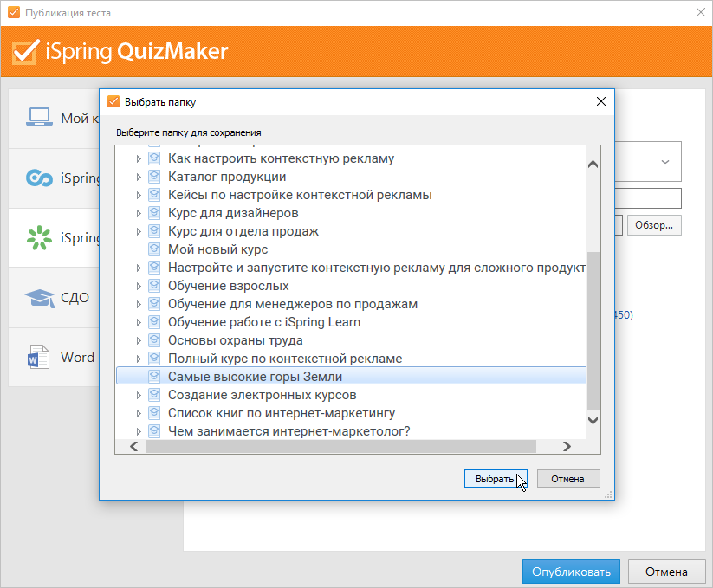Click course icon beside Основы охраны труда
This screenshot has height=588, width=713.
pos(154,339)
